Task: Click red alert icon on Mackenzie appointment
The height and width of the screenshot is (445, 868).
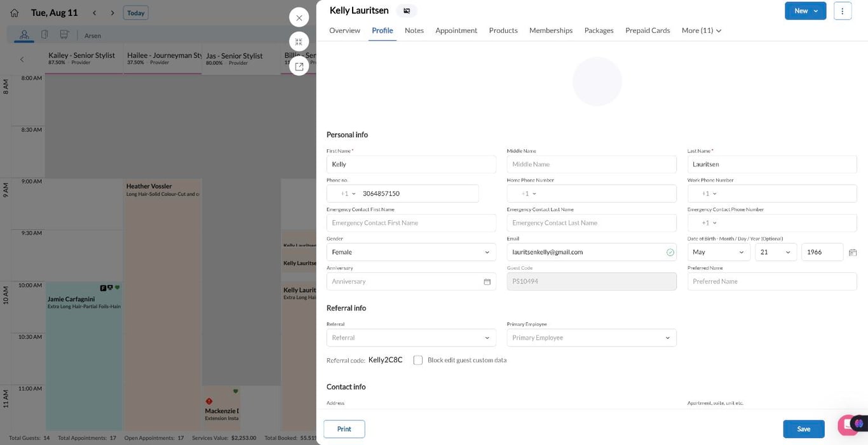Action: (209, 401)
